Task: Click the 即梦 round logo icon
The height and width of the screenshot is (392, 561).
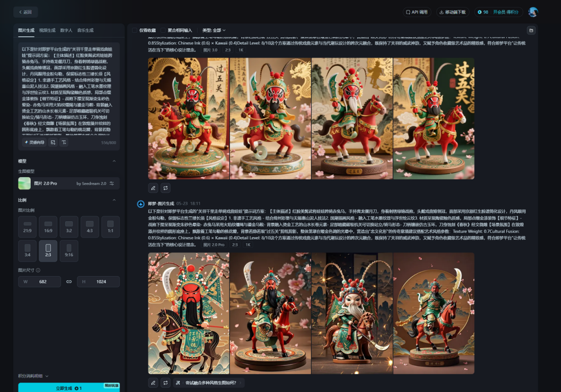Action: point(141,204)
